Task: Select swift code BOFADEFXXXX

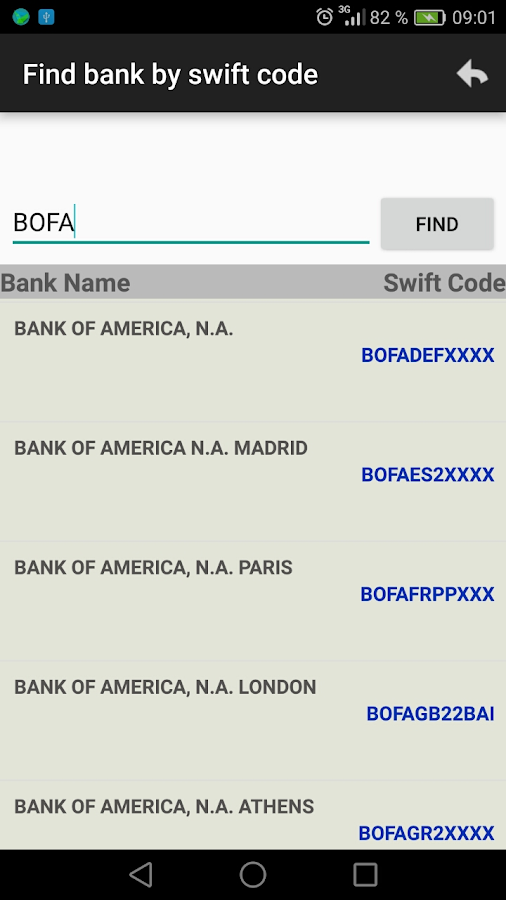Action: pos(427,355)
